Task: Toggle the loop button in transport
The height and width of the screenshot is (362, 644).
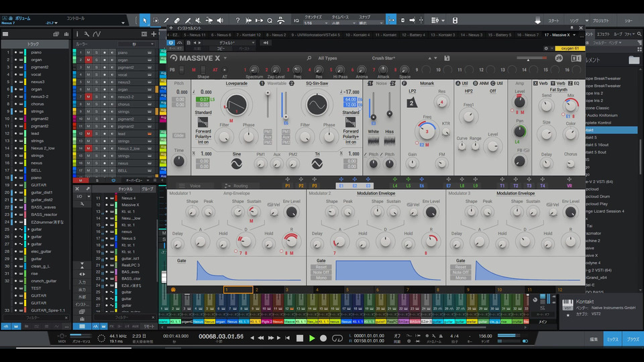Action: pyautogui.click(x=337, y=338)
